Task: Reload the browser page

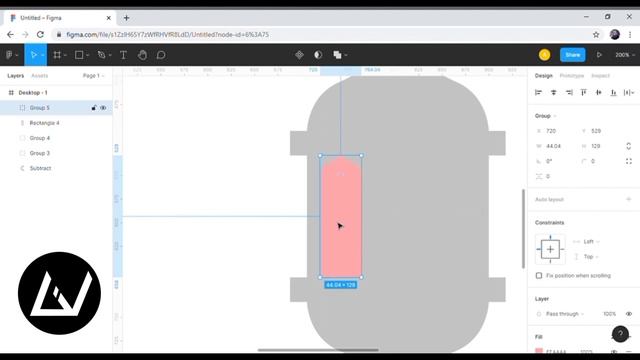Action: (x=40, y=35)
